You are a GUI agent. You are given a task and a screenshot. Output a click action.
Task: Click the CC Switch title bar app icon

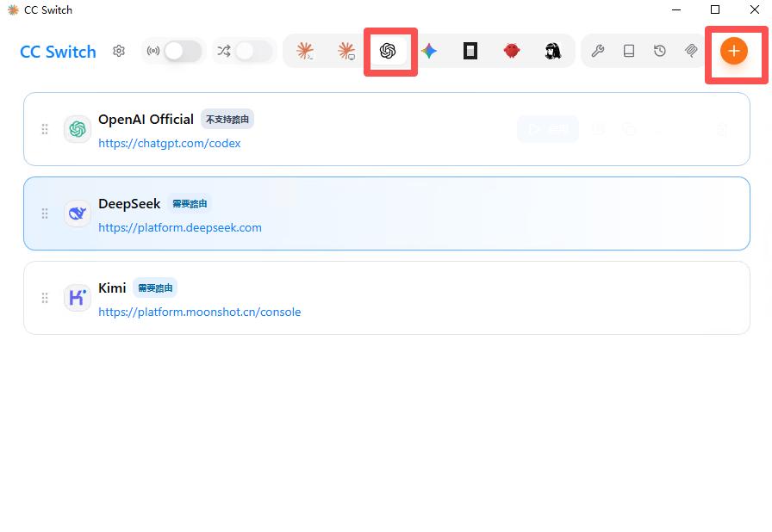[x=13, y=9]
